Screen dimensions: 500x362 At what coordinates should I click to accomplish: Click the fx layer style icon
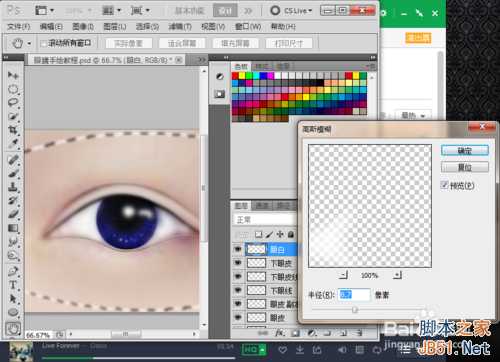click(x=279, y=333)
